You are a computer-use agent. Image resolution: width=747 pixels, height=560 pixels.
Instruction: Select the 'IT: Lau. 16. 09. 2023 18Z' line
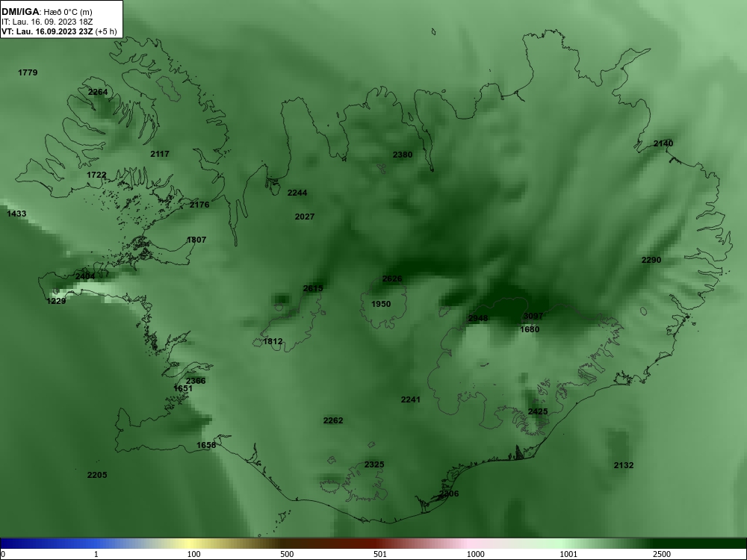pos(48,22)
